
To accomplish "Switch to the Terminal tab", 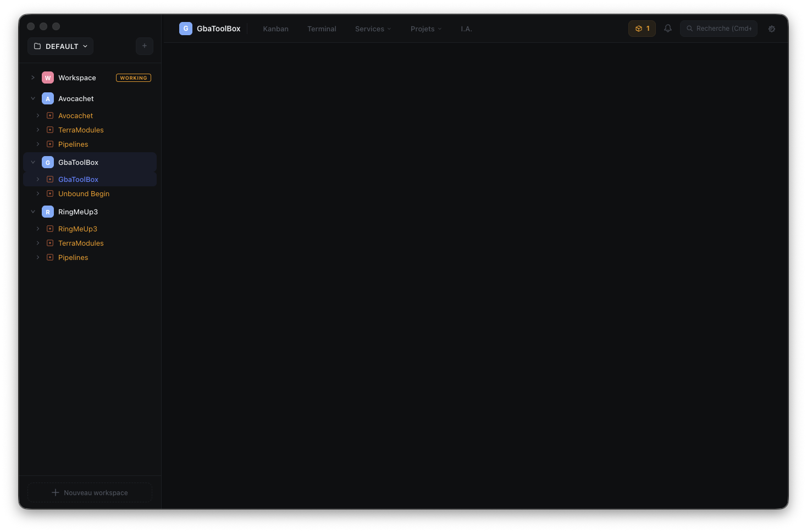I will (322, 29).
